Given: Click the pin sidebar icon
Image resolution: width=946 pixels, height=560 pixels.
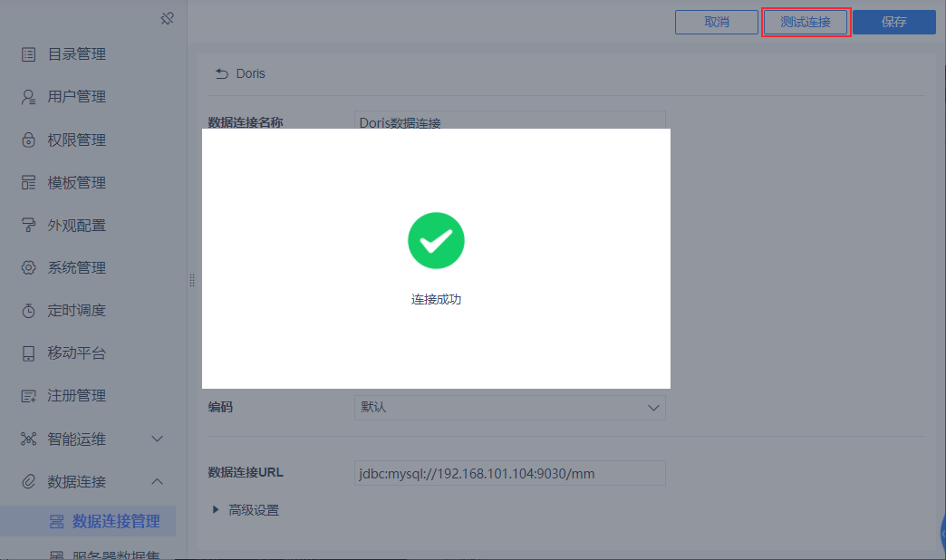Looking at the screenshot, I should coord(167,19).
